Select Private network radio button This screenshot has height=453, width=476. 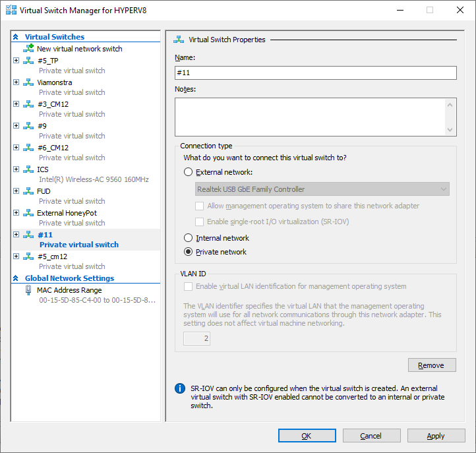188,252
